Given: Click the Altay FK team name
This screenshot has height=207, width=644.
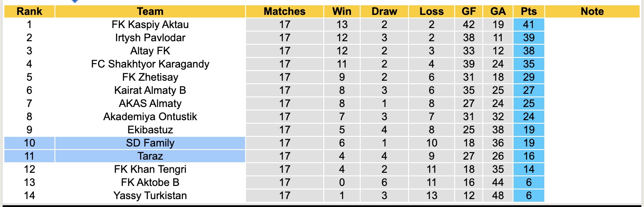Looking at the screenshot, I should click(150, 51).
